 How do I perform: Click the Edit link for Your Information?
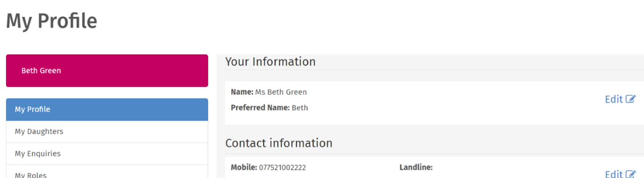pos(620,99)
